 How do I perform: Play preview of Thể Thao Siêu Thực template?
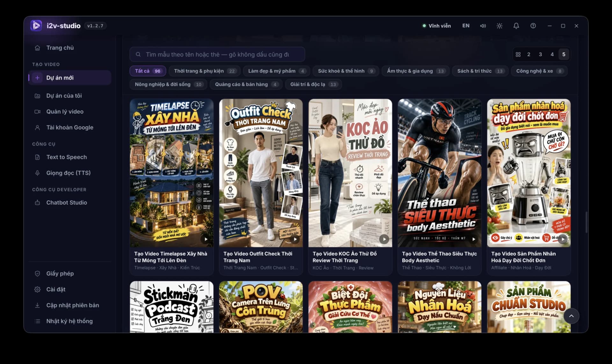[x=474, y=239]
